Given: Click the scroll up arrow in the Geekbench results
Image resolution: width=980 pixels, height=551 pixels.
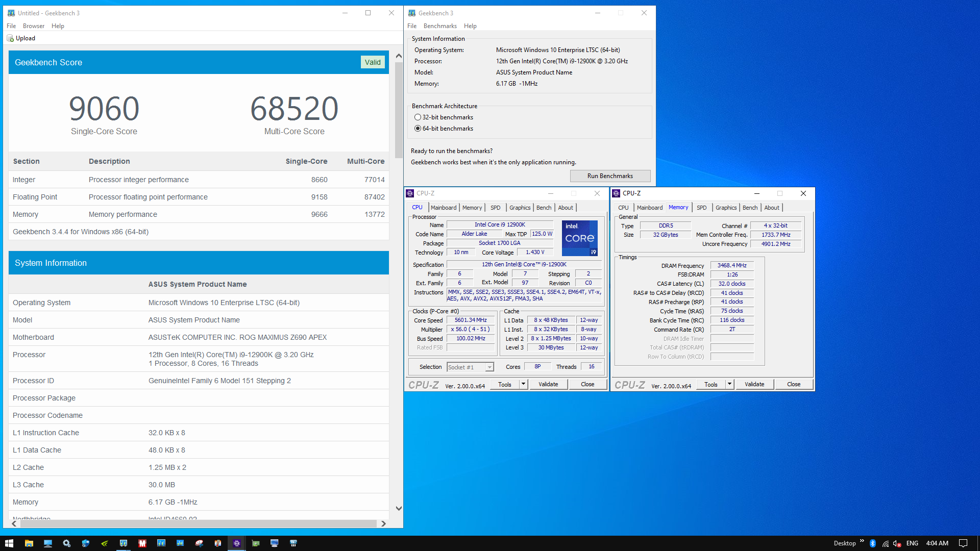Looking at the screenshot, I should 399,56.
